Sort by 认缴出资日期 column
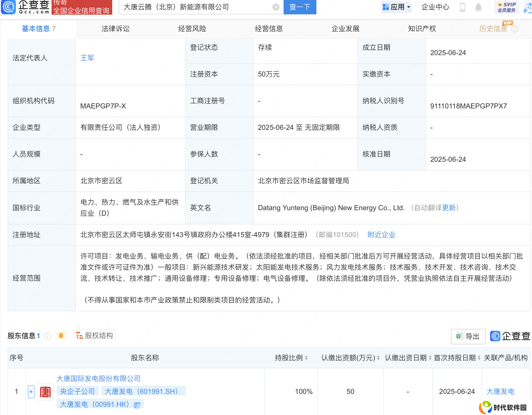Screen dimensions: 532x415 (x=430, y=358)
